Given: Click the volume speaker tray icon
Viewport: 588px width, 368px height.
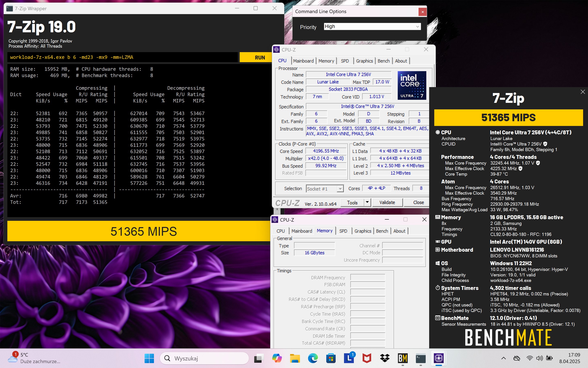Looking at the screenshot, I should (x=539, y=358).
